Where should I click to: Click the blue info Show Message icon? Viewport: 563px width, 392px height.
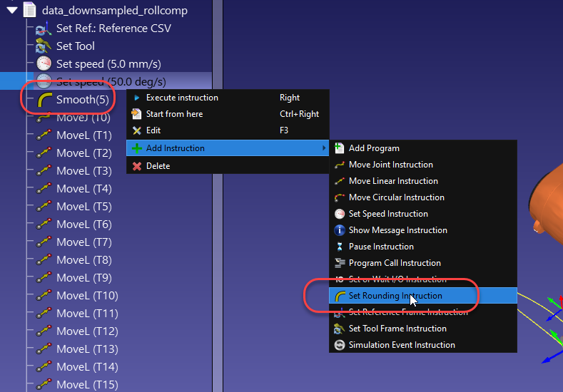[x=340, y=230]
